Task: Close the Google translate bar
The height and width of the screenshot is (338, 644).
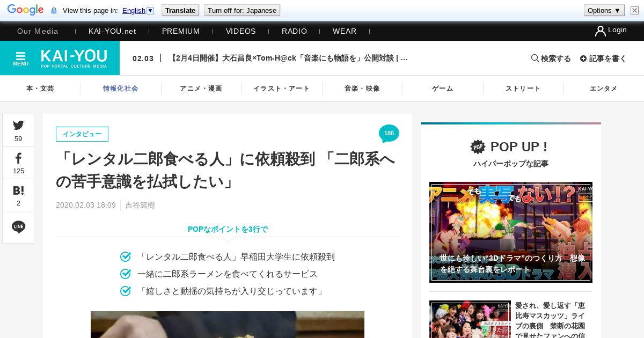Action: (x=634, y=11)
